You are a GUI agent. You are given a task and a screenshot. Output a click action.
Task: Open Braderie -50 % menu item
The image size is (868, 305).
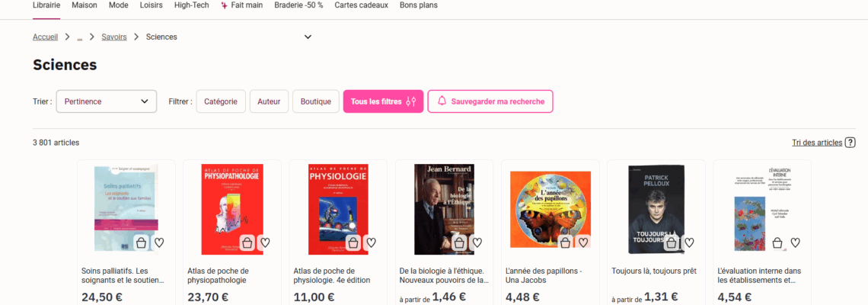pos(299,5)
